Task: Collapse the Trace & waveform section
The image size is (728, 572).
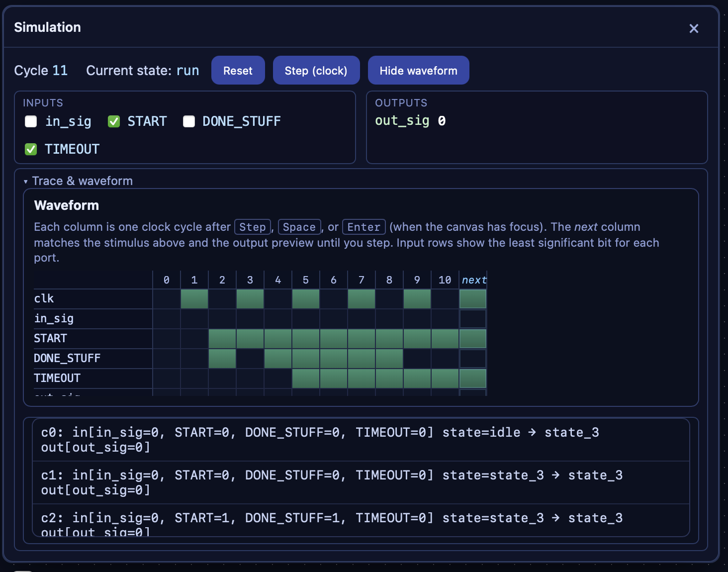Action: 78,181
